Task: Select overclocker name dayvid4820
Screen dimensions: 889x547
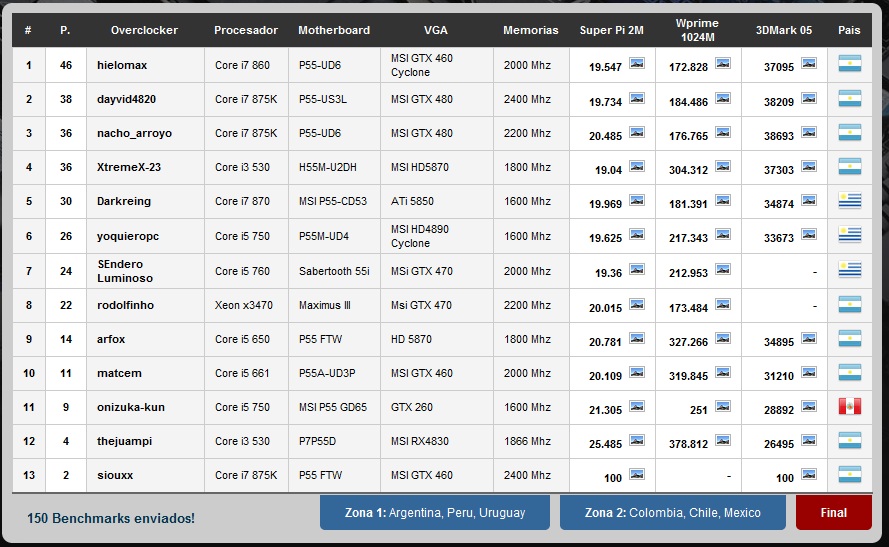Action: (x=126, y=99)
